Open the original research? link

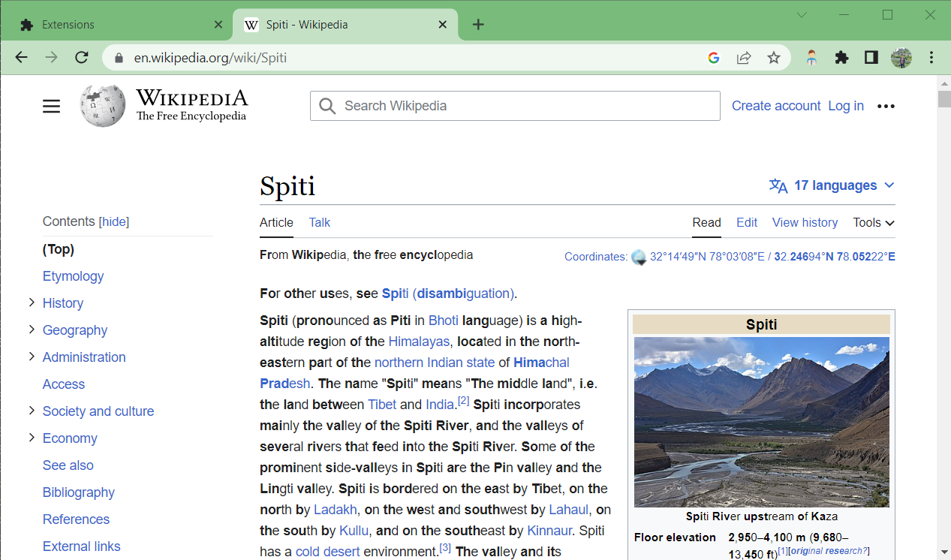tap(829, 551)
